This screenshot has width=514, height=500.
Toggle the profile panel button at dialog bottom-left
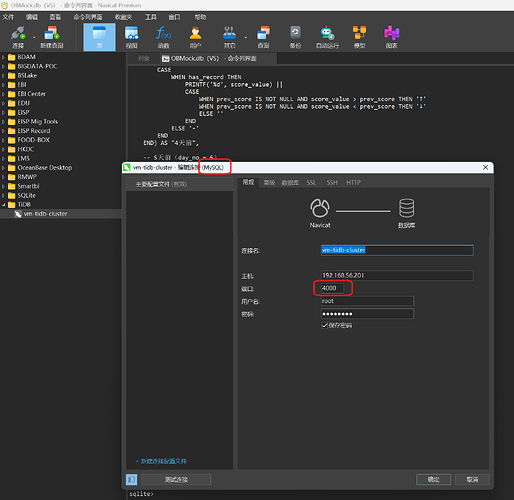tap(131, 479)
